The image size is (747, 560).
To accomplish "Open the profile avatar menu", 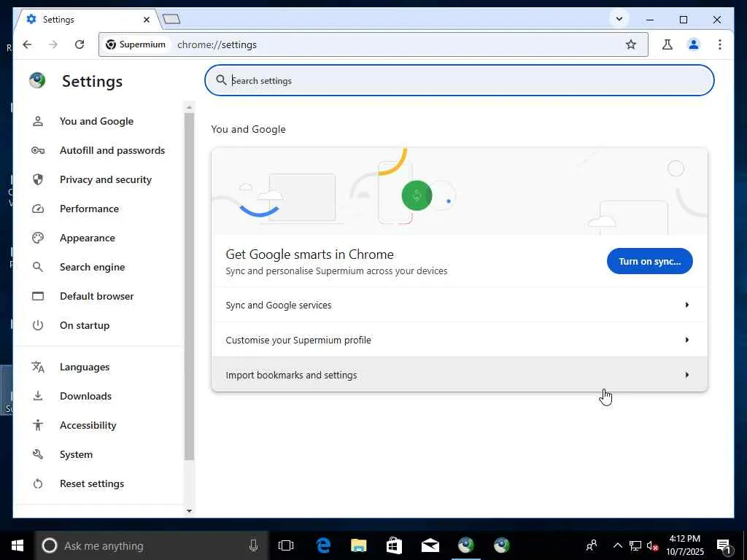I will tap(693, 44).
